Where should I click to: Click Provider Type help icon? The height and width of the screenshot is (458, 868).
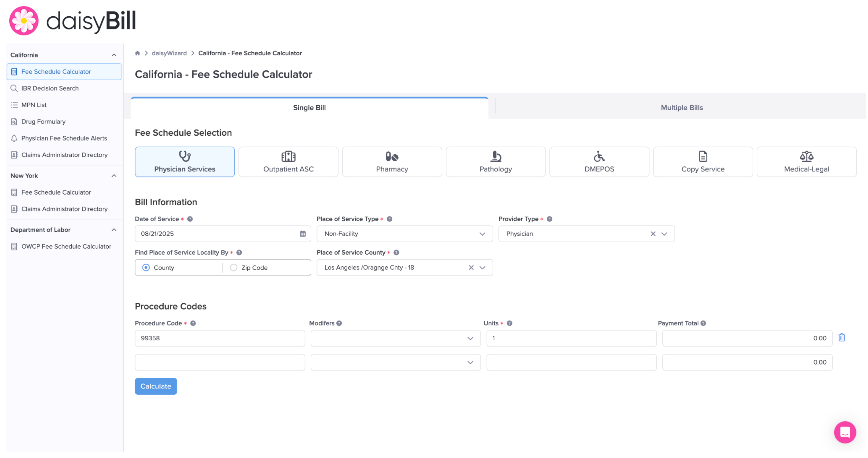click(549, 219)
